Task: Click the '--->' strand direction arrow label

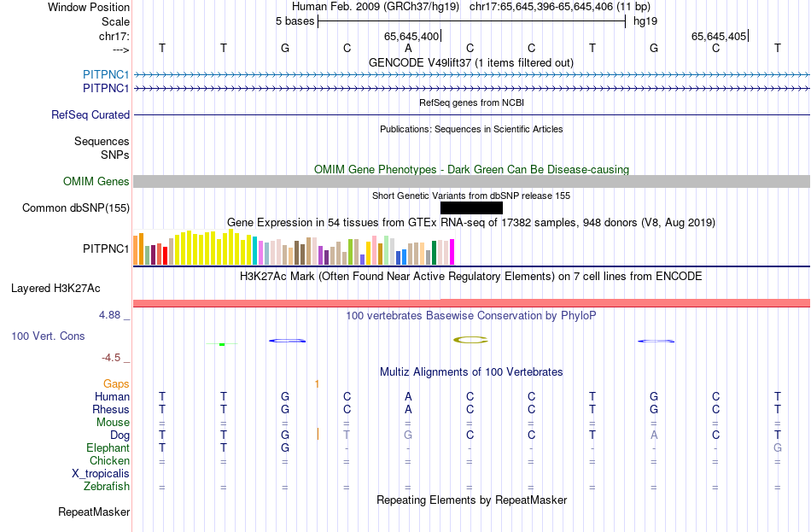Action: pos(121,50)
